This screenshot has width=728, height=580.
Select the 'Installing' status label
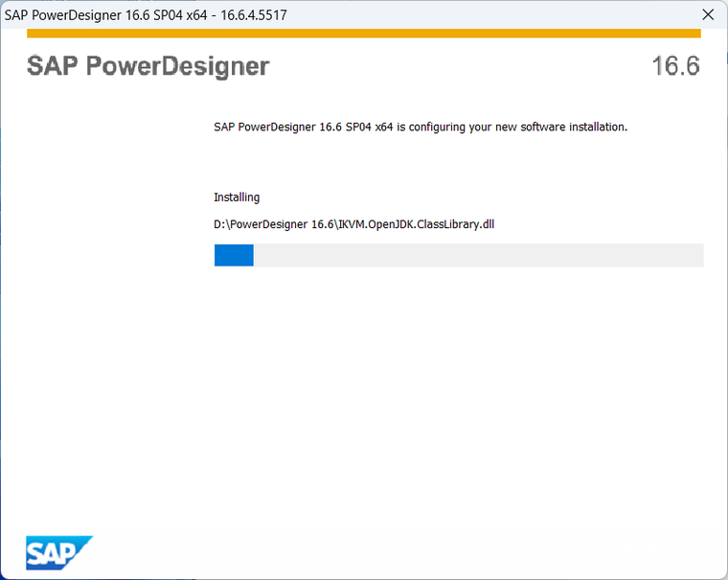[x=237, y=197]
